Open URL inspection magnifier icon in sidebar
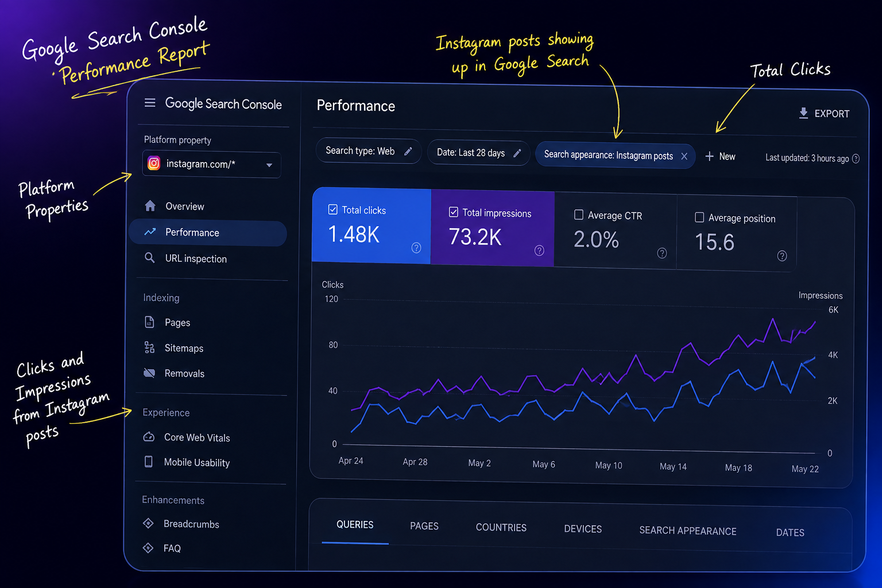Image resolution: width=882 pixels, height=588 pixels. point(150,258)
